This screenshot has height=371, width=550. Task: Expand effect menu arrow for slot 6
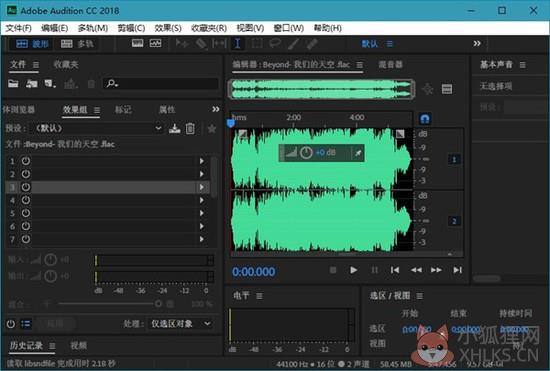[202, 226]
